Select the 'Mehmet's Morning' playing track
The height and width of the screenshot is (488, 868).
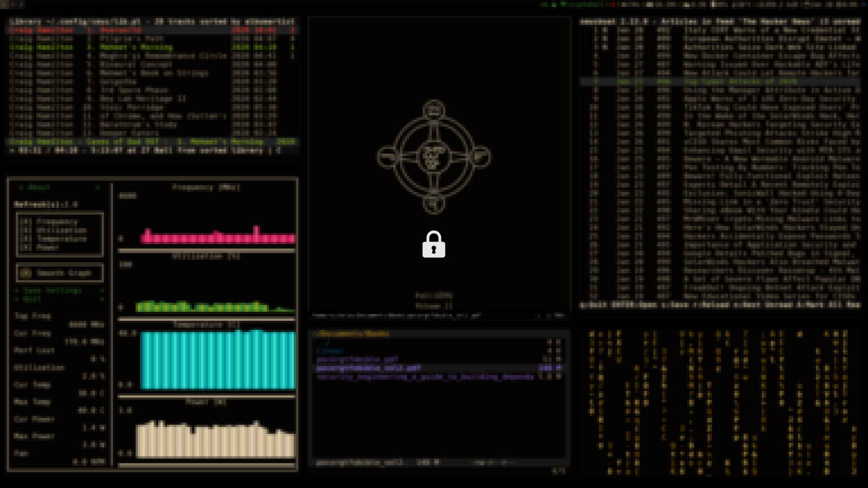tap(136, 47)
